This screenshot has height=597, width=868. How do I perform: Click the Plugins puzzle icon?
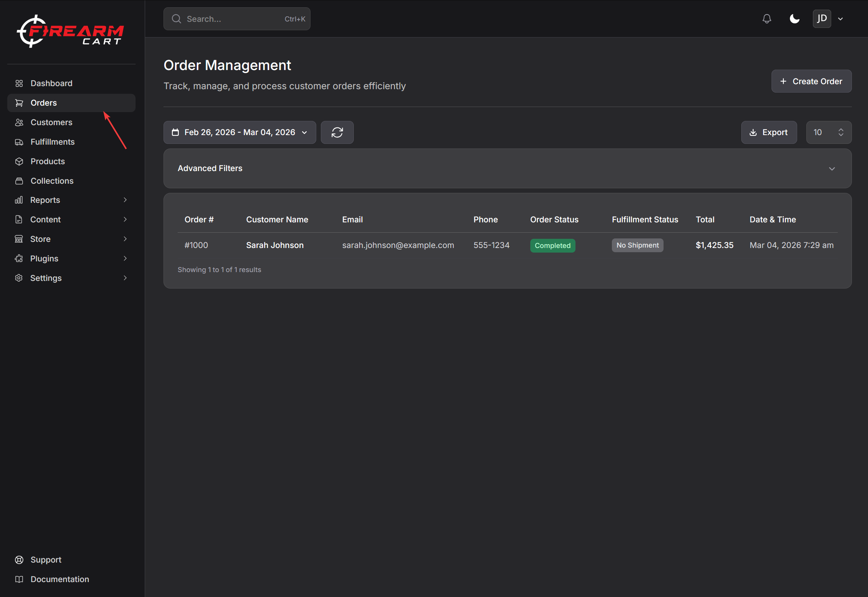click(19, 259)
